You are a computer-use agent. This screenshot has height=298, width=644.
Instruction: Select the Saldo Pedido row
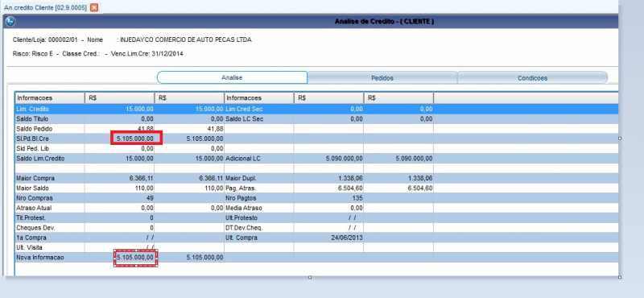click(316, 129)
